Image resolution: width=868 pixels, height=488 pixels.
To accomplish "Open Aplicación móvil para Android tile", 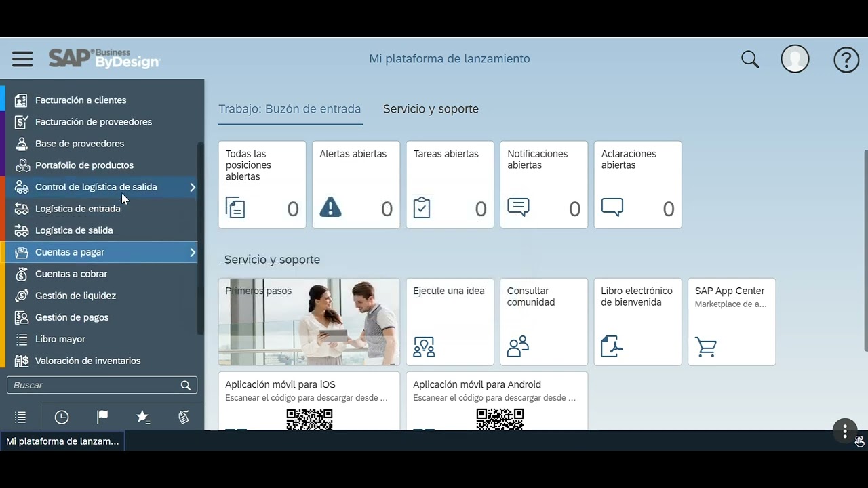I will point(497,401).
